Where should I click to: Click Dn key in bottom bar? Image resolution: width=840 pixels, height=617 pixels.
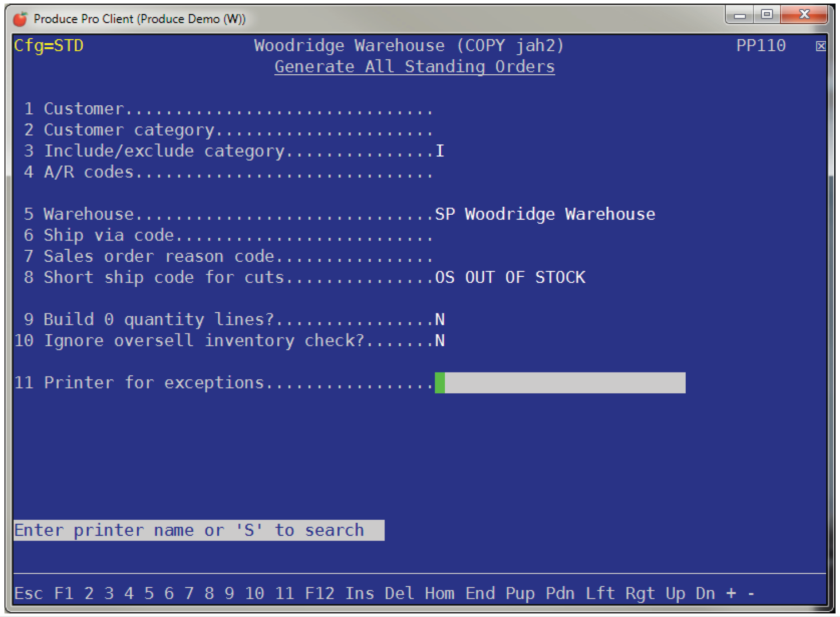[x=705, y=593]
